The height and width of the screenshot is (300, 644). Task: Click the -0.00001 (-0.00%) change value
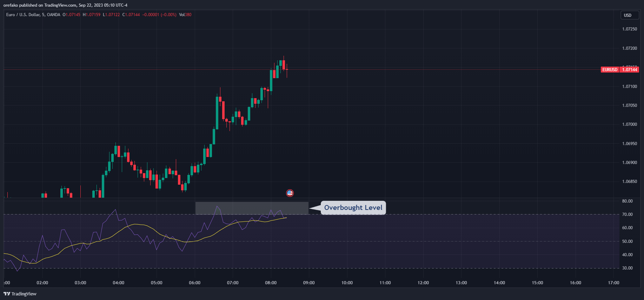point(159,15)
